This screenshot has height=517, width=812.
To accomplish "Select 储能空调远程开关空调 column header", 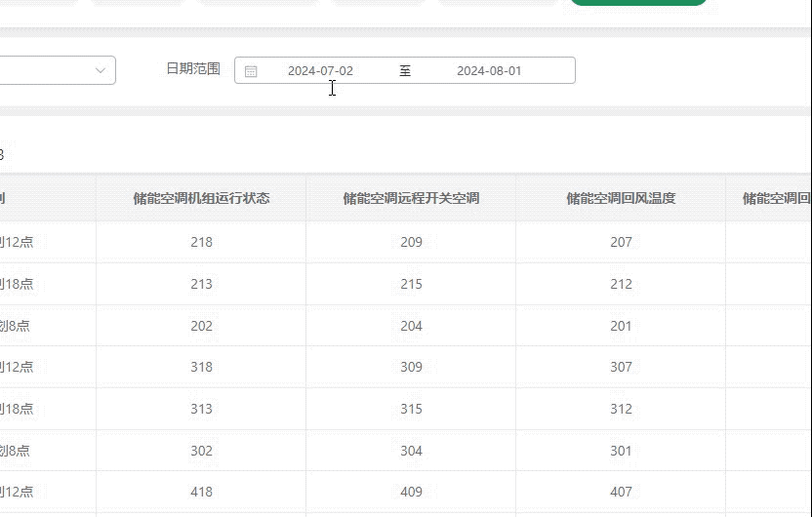I will click(411, 199).
